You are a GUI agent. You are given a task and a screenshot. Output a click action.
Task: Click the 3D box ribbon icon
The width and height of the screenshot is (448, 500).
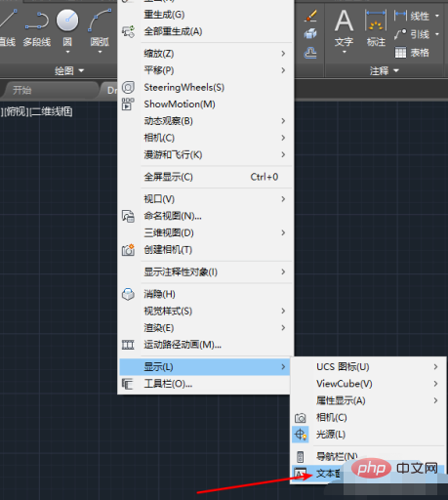pyautogui.click(x=310, y=34)
